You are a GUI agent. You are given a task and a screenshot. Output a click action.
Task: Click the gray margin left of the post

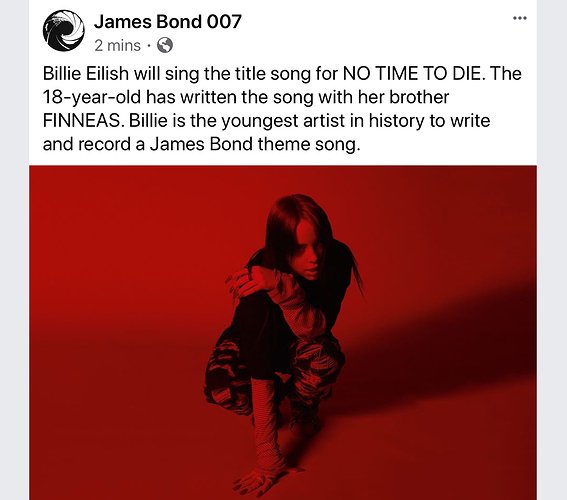coord(14,250)
